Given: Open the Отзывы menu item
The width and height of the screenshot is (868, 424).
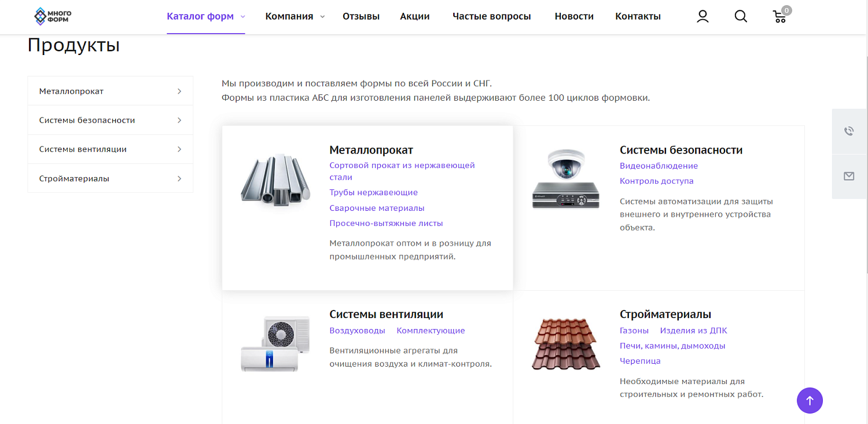Looking at the screenshot, I should pos(361,16).
